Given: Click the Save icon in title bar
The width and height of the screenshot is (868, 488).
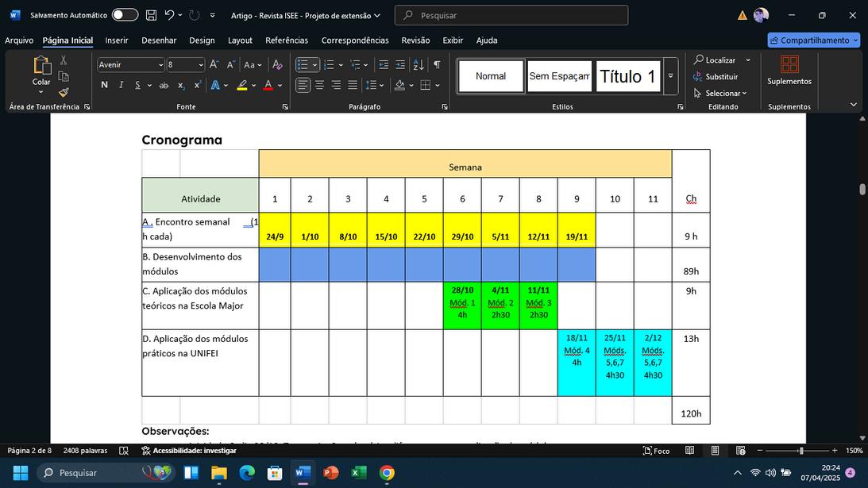Looking at the screenshot, I should pyautogui.click(x=151, y=16).
